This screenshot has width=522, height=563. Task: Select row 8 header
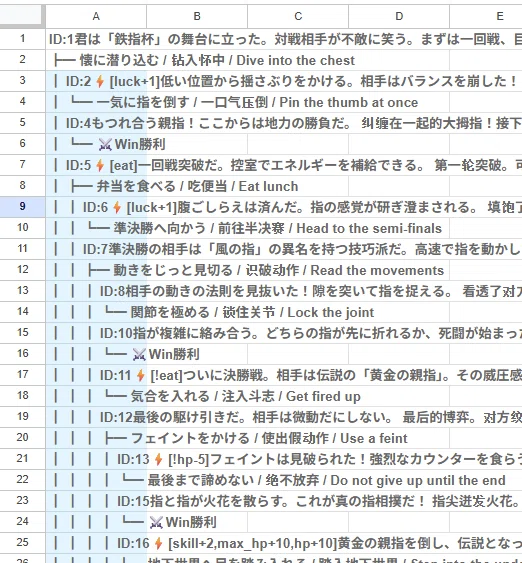[x=23, y=185]
